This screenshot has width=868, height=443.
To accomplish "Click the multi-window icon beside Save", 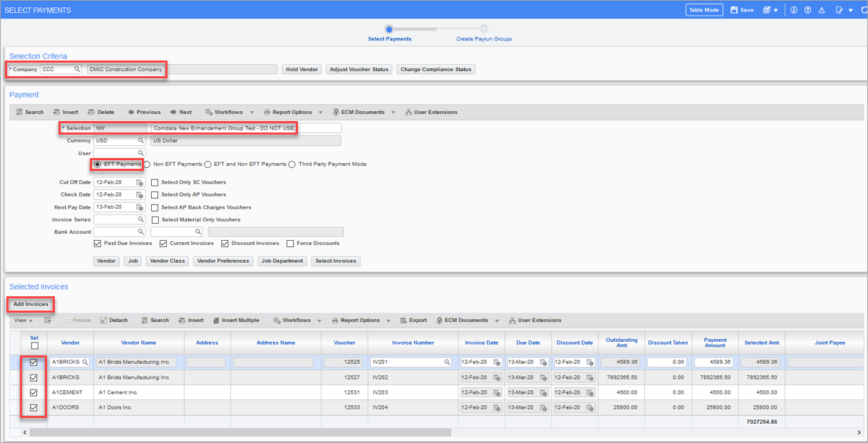I will [x=767, y=10].
